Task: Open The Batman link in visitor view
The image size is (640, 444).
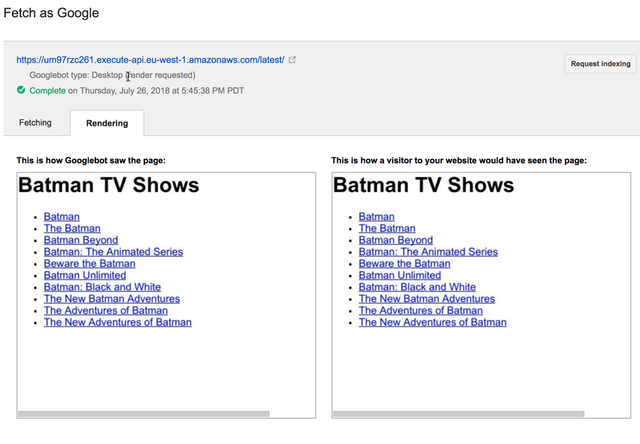Action: pos(387,229)
